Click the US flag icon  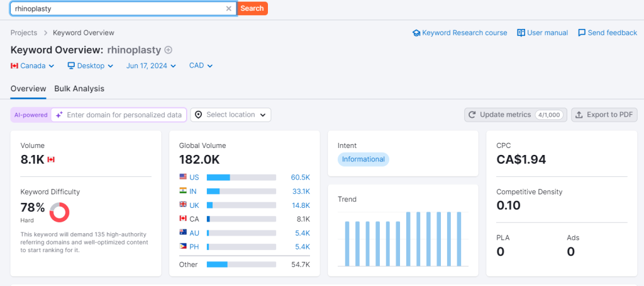click(x=183, y=177)
